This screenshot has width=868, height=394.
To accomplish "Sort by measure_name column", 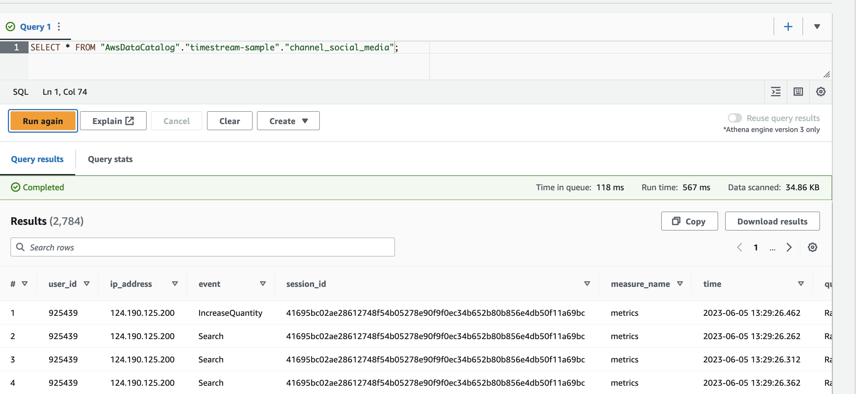I will (680, 284).
